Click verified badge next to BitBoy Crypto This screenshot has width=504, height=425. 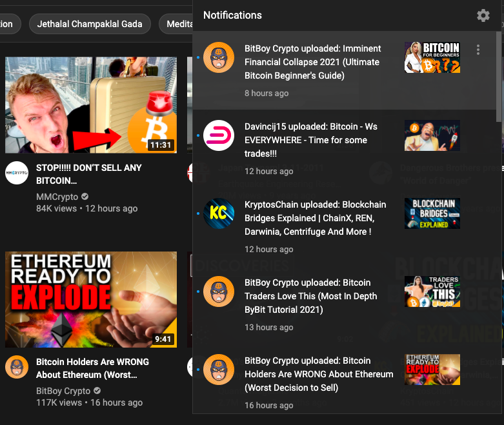coord(97,391)
